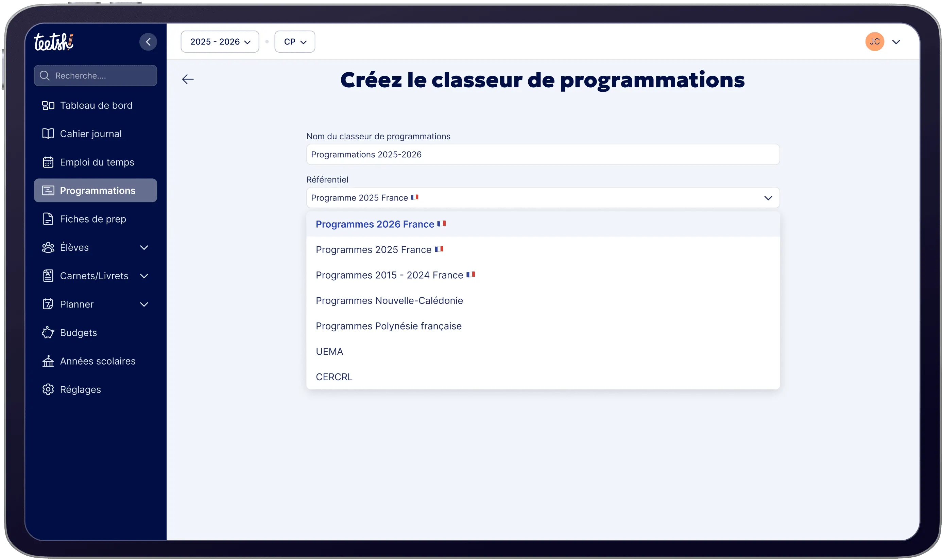Image resolution: width=942 pixels, height=560 pixels.
Task: Collapse the sidebar with the chevron button
Action: coord(148,41)
